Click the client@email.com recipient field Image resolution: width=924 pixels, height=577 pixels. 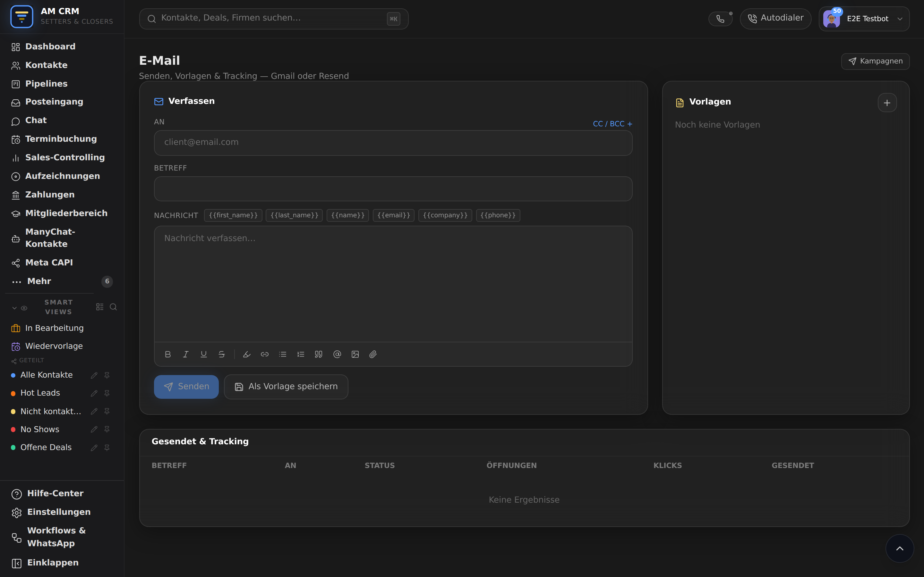393,143
